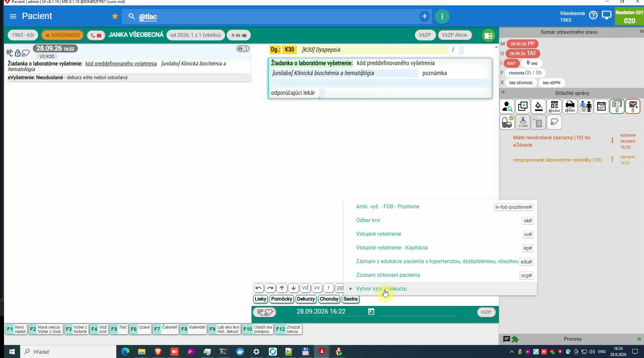Click the plus add button in search bar

point(424,16)
